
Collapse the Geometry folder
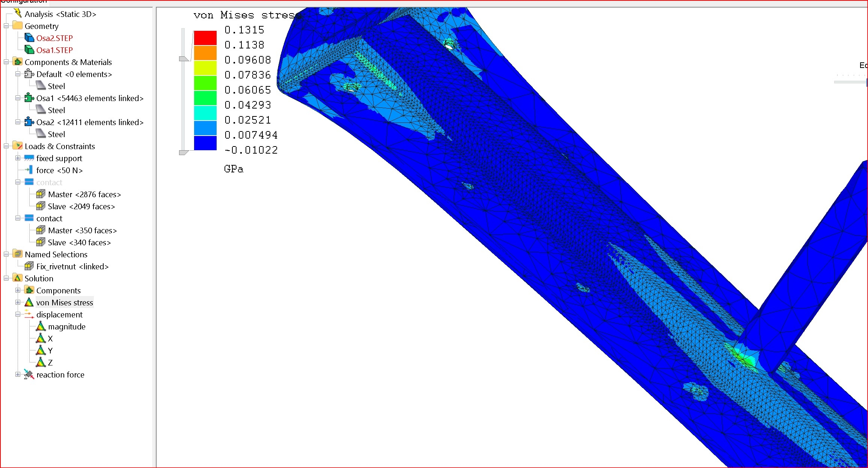coord(6,26)
